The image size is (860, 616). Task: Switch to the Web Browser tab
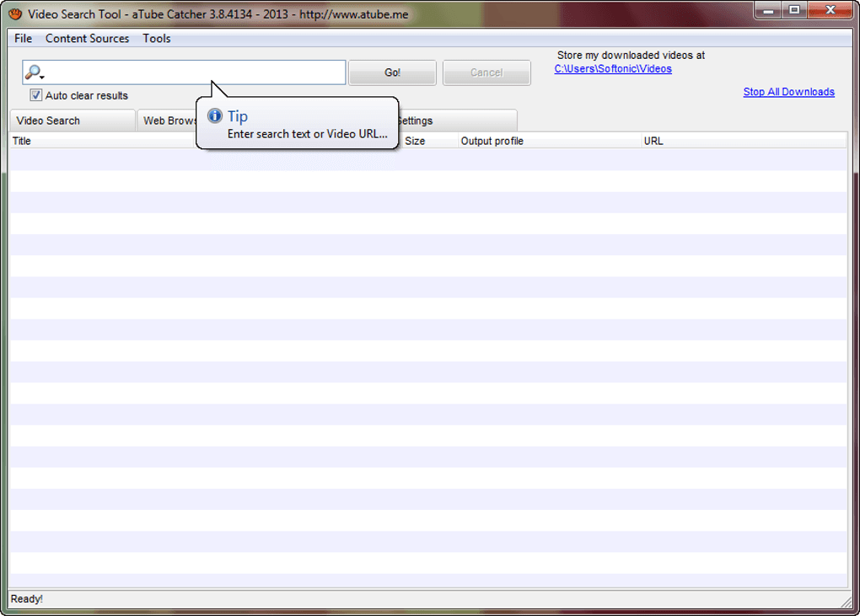(167, 121)
